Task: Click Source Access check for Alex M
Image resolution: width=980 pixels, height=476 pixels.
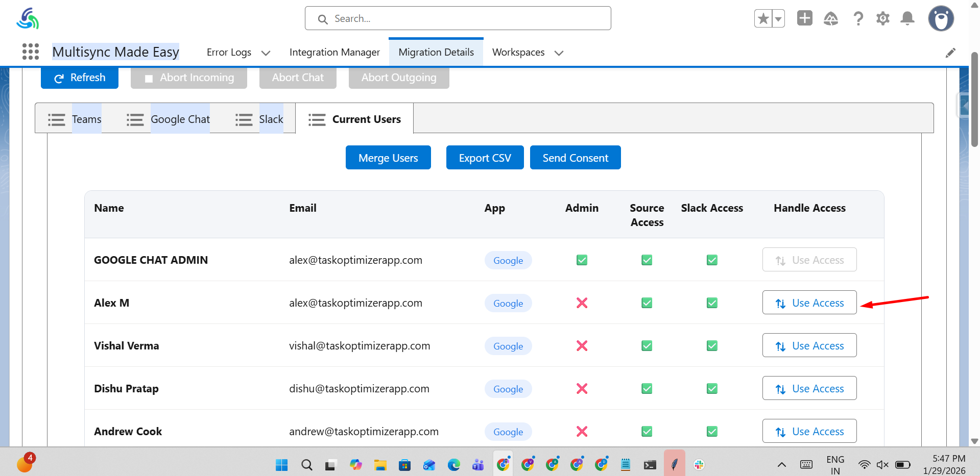Action: pos(647,303)
